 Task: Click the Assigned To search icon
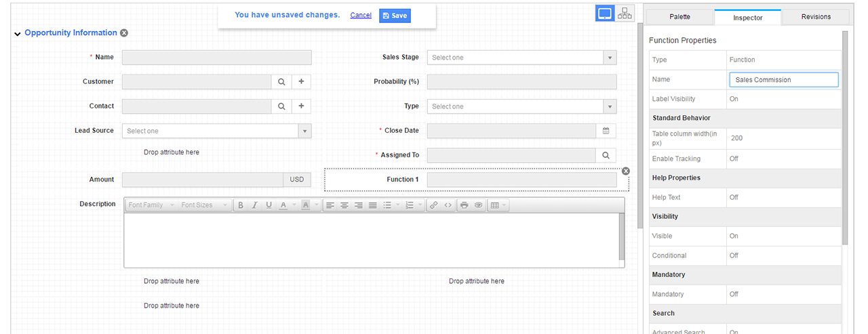pos(606,155)
